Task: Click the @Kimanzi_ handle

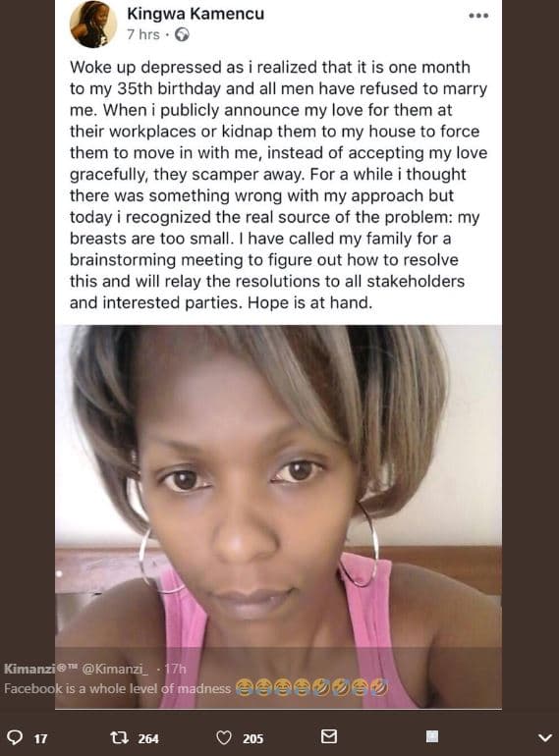Action: click(x=115, y=669)
